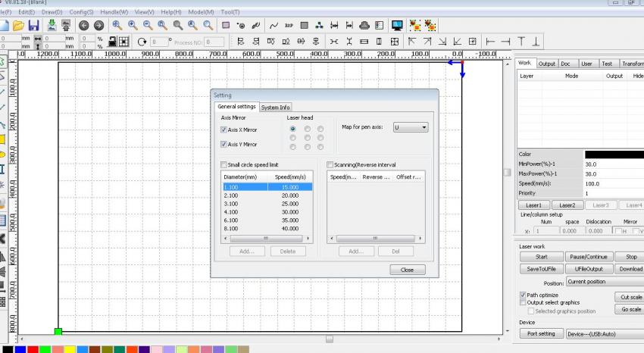Uncheck the Axis X Mirror checkbox
Screen dimensions: 644x353
[224, 130]
